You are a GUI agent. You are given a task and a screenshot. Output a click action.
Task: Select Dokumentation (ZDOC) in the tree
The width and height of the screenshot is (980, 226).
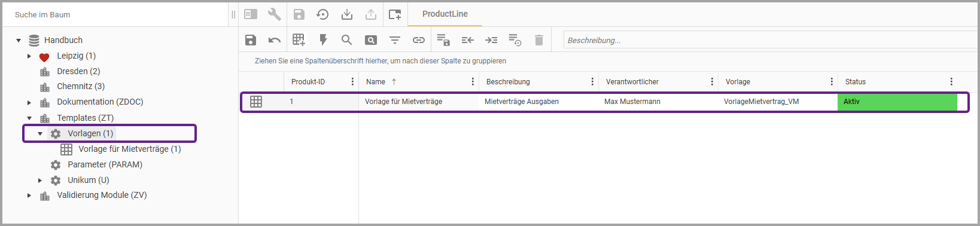tap(100, 102)
